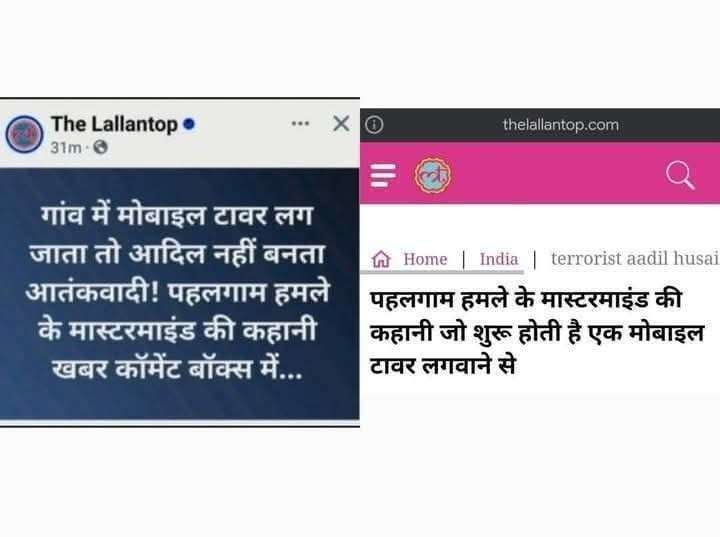Open The Lallantop page name link
The height and width of the screenshot is (537, 720).
click(114, 124)
